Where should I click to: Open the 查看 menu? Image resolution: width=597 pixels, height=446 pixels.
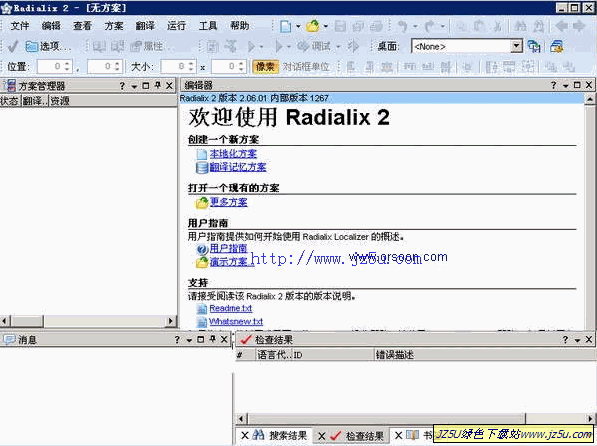[x=82, y=26]
